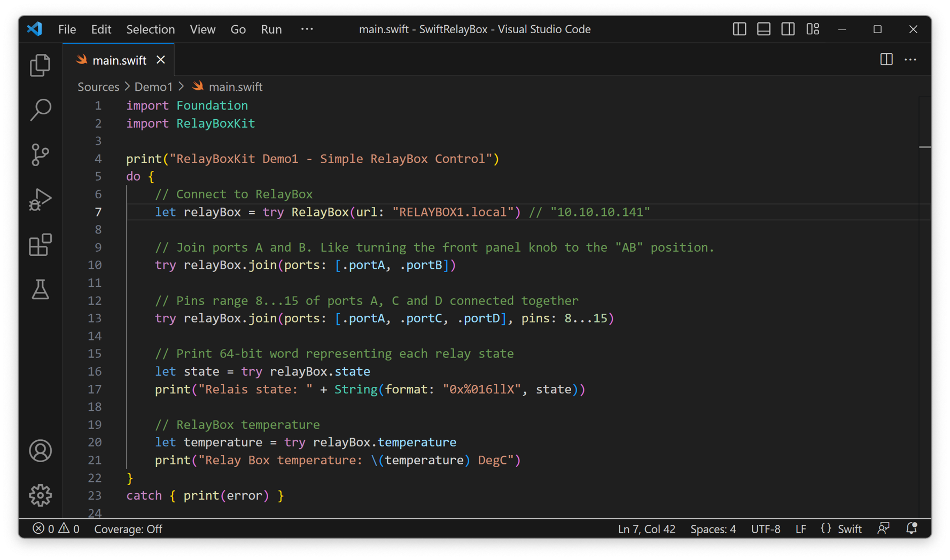Open the File menu
The height and width of the screenshot is (560, 950).
tap(67, 29)
